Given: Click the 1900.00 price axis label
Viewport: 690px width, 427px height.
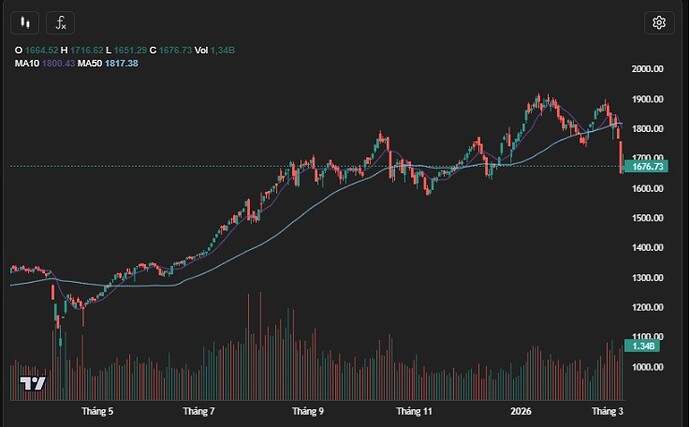Looking at the screenshot, I should (x=647, y=99).
